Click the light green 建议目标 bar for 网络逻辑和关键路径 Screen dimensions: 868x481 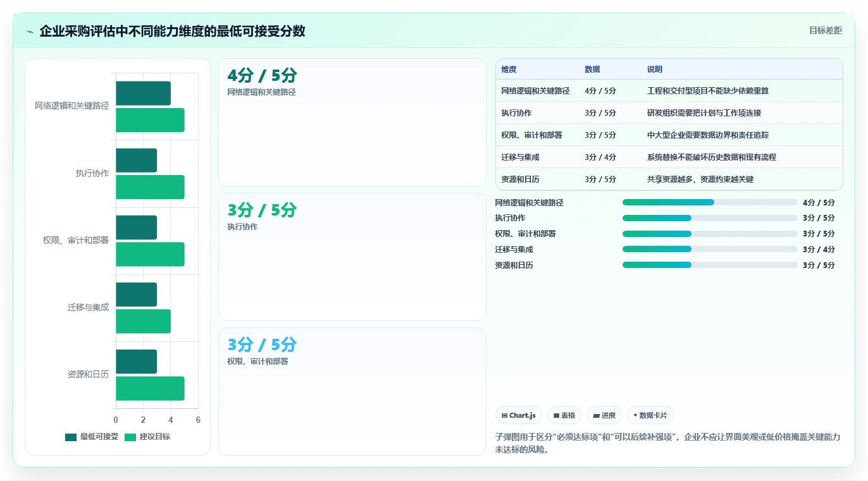(150, 120)
